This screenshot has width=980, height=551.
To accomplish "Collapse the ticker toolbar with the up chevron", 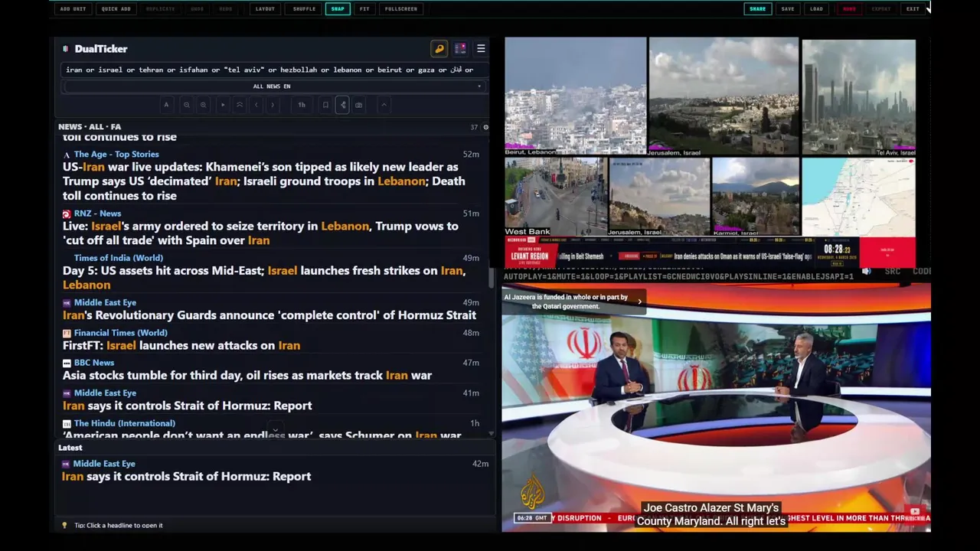I will pos(384,105).
